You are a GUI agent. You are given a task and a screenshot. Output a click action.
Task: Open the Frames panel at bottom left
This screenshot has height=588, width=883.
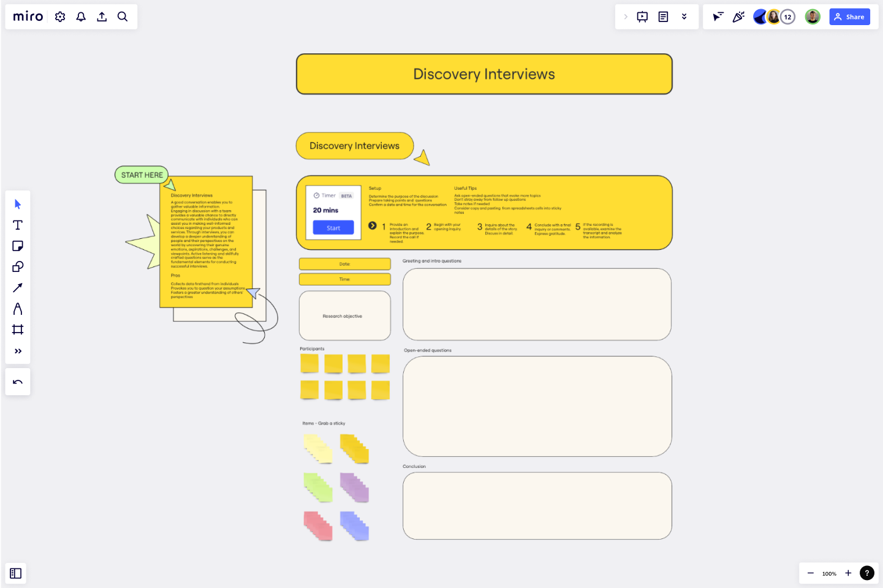(x=15, y=573)
